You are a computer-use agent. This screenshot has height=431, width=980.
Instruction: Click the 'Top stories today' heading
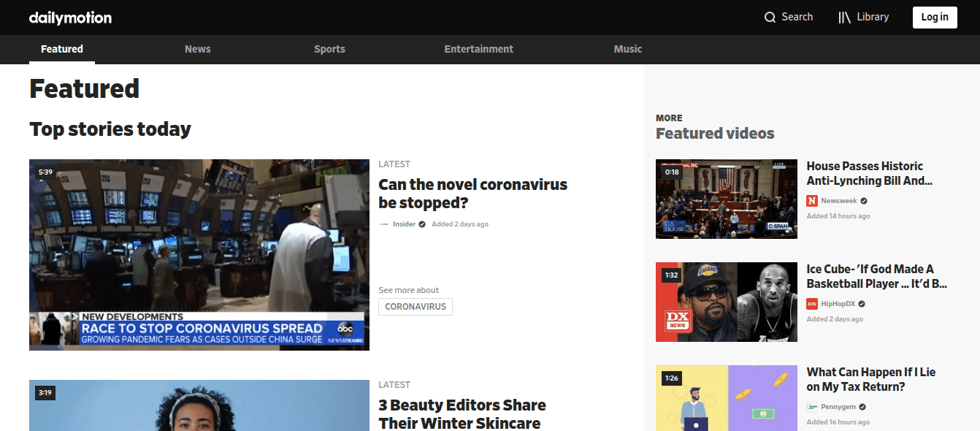[x=110, y=129]
